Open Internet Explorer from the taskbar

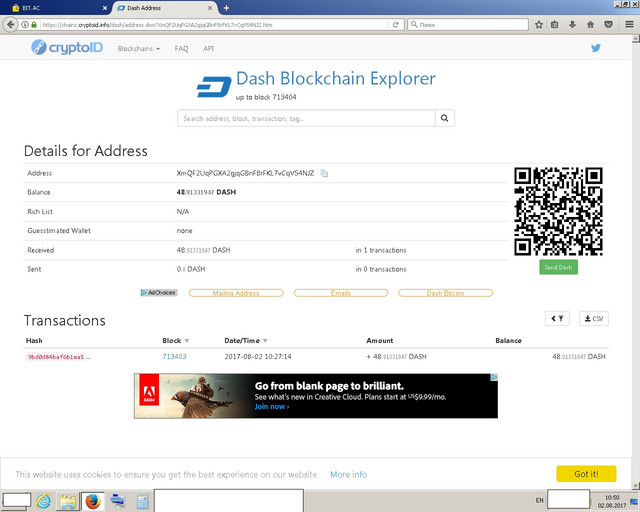43,501
